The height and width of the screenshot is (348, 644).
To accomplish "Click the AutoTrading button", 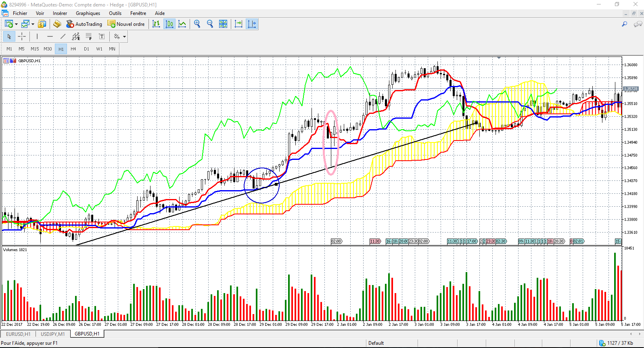I will [84, 24].
